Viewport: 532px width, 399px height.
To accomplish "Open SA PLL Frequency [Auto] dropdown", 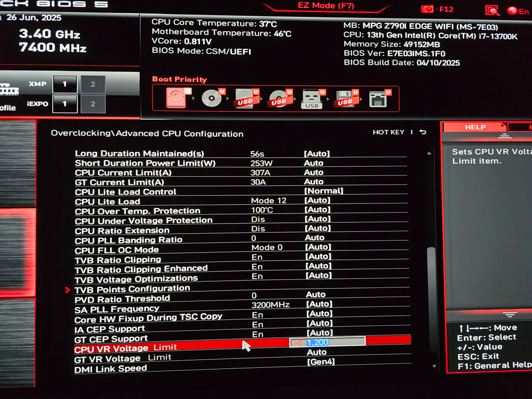I will click(320, 304).
